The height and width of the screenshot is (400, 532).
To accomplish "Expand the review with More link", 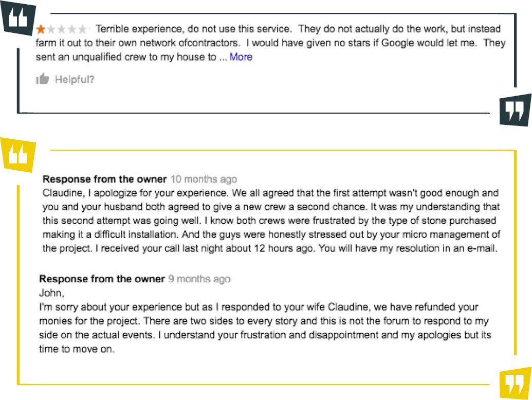I will pyautogui.click(x=241, y=57).
